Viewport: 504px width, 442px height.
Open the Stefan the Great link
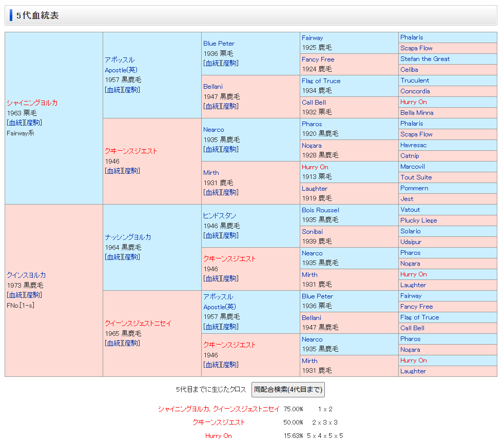coord(425,59)
